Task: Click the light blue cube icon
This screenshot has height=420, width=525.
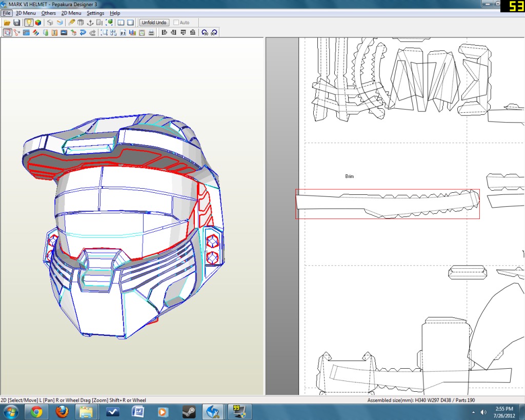Action: (59, 23)
